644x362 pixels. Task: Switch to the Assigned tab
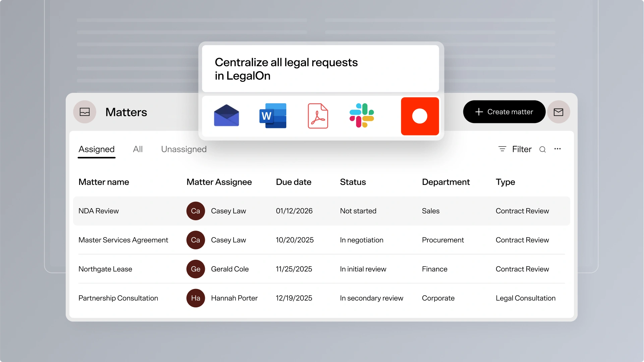point(97,149)
